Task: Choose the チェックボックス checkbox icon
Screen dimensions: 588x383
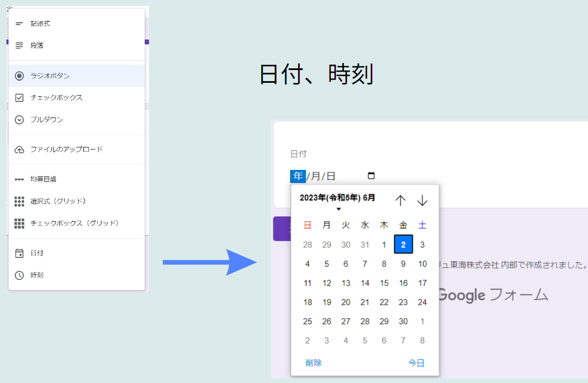Action: 19,98
